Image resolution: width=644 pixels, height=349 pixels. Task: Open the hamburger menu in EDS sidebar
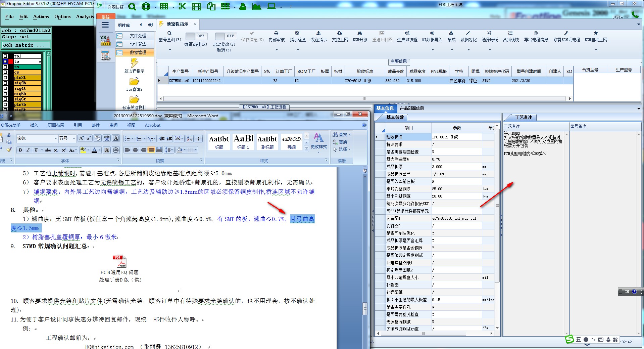[105, 25]
